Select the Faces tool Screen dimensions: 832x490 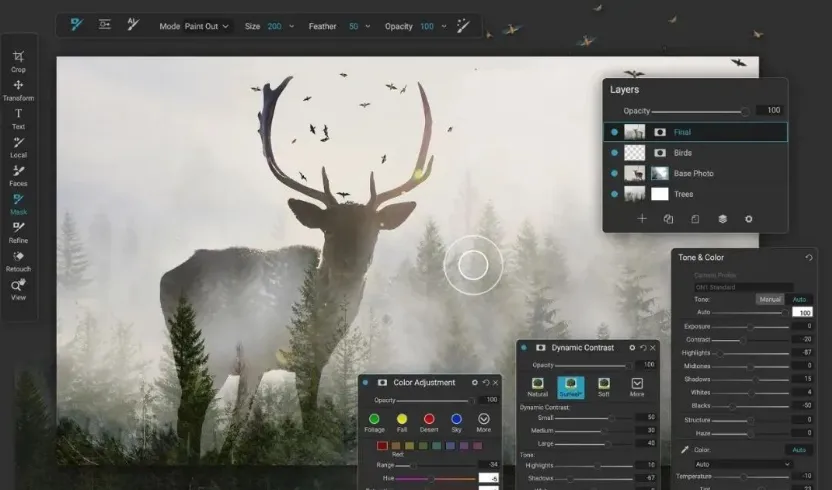tap(18, 176)
